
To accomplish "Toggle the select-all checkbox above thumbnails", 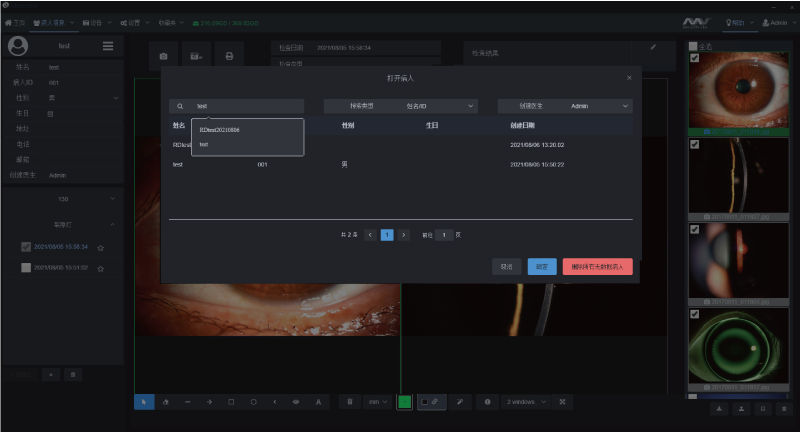I will pyautogui.click(x=693, y=46).
